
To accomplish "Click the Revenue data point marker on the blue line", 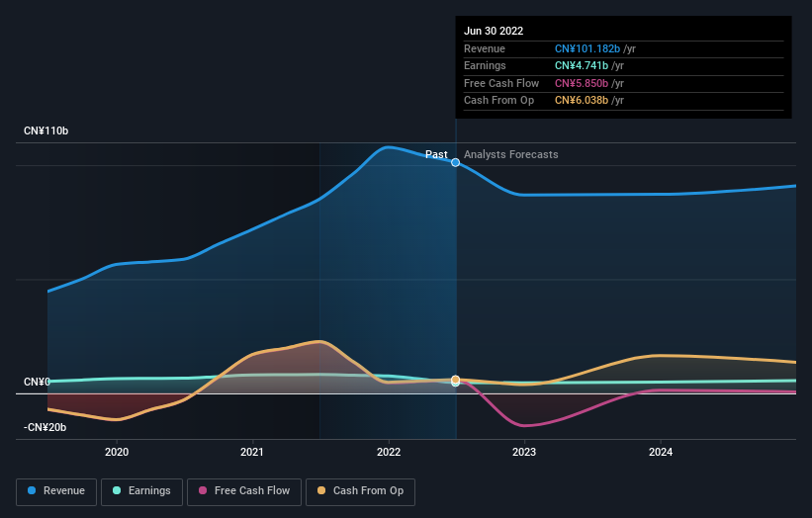I will (x=455, y=162).
